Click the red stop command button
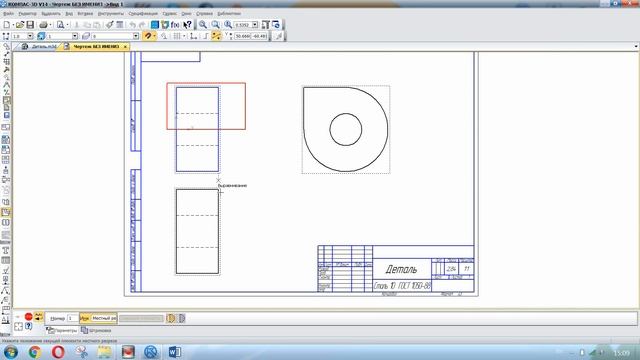 pos(29,317)
